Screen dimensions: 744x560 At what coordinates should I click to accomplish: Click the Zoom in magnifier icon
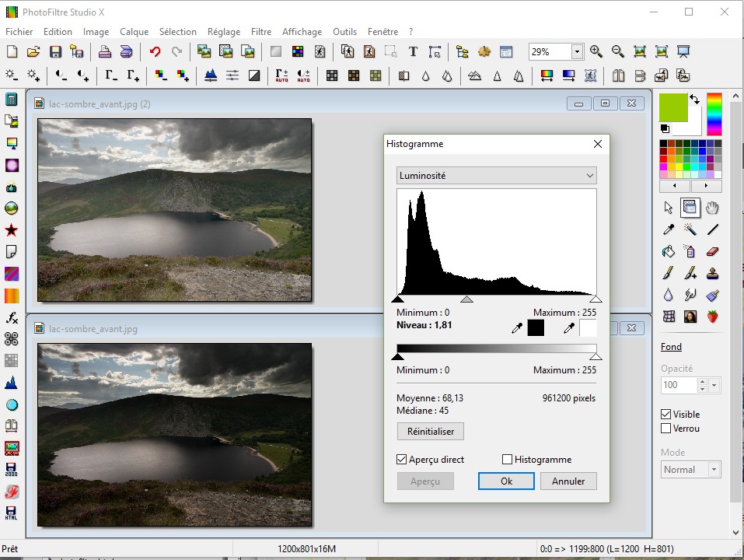[596, 51]
